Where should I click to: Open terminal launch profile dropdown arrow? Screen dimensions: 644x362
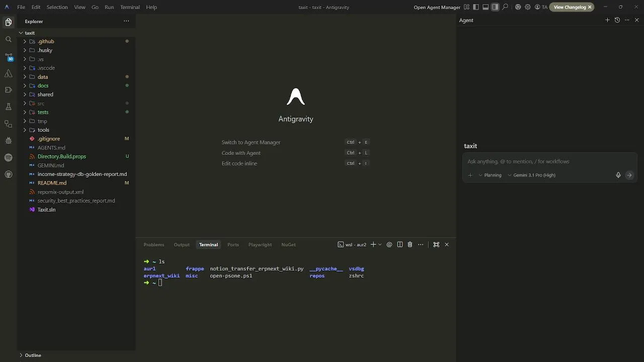pyautogui.click(x=380, y=244)
